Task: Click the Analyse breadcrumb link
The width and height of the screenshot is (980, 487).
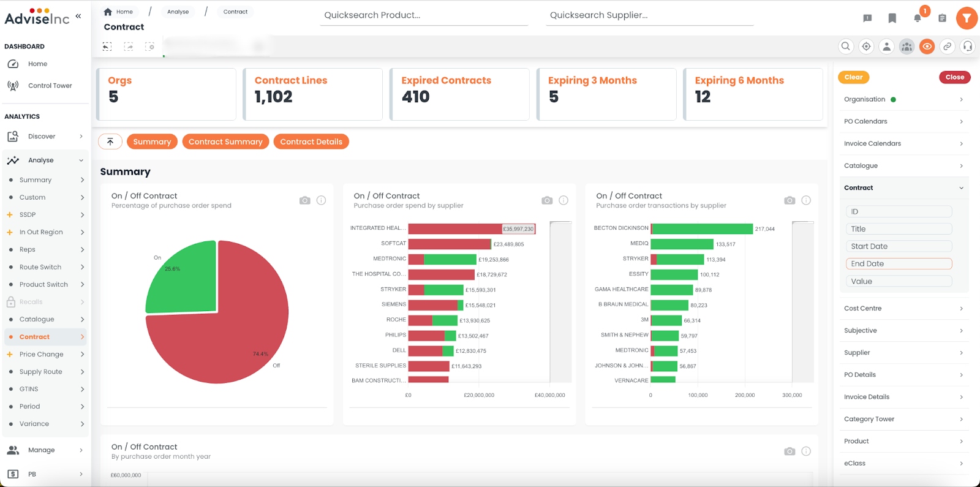Action: (x=178, y=12)
